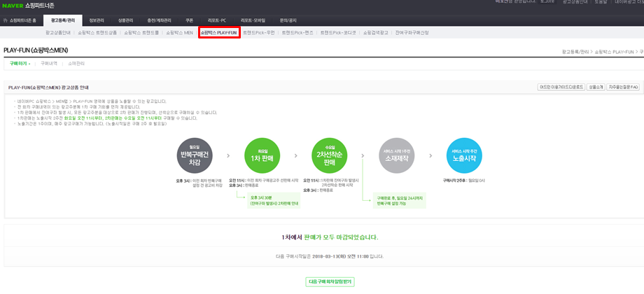
Task: Open 쇼핑박스 트렌드상품 submenu
Action: (97, 32)
